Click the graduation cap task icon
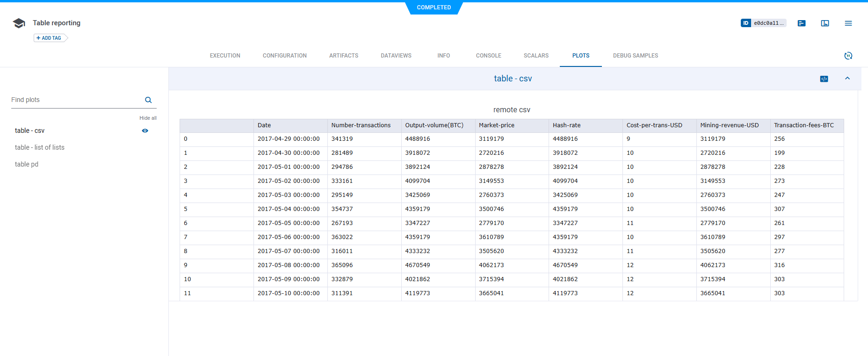This screenshot has width=868, height=356. pos(19,23)
